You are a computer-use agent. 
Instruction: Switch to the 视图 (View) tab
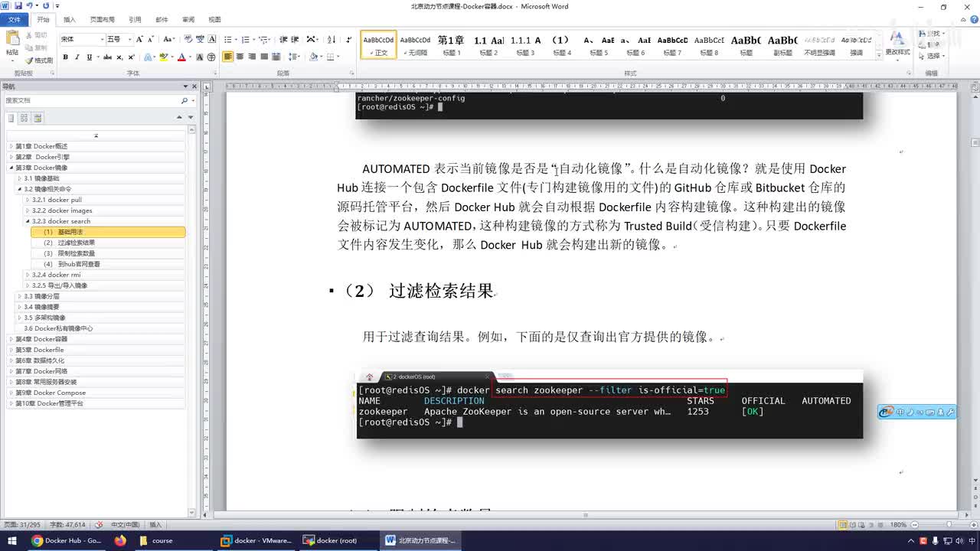point(214,20)
